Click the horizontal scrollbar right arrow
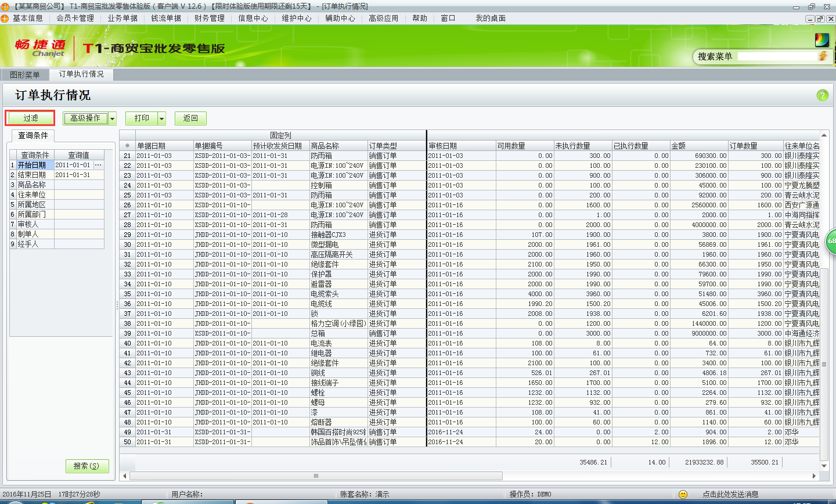The height and width of the screenshot is (504, 836). point(814,476)
